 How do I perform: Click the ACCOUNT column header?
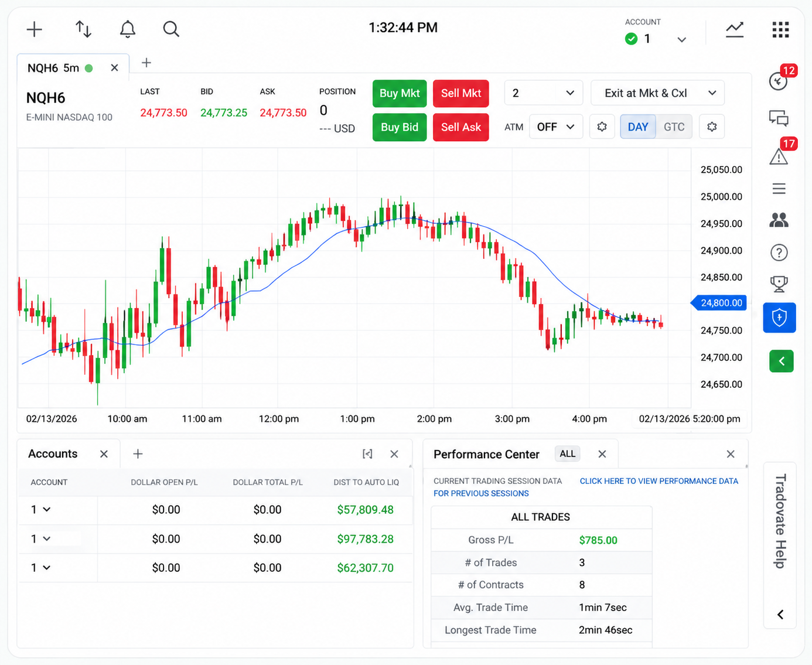[x=49, y=482]
